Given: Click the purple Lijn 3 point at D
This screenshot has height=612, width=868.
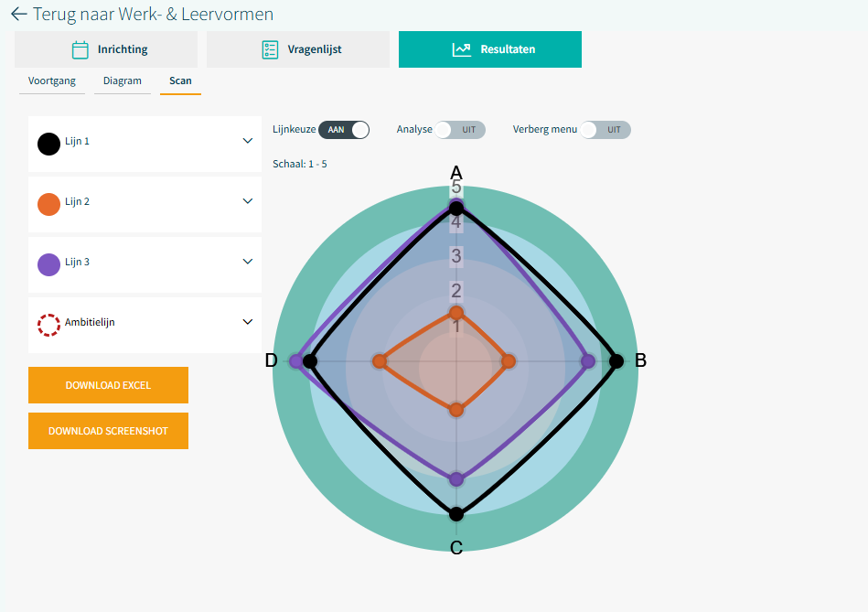Looking at the screenshot, I should click(295, 361).
